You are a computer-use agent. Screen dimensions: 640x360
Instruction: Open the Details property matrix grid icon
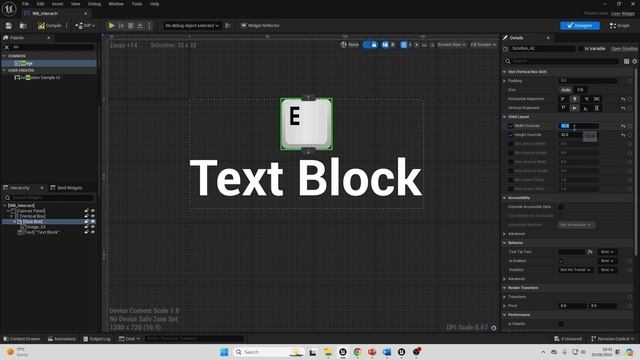(627, 61)
